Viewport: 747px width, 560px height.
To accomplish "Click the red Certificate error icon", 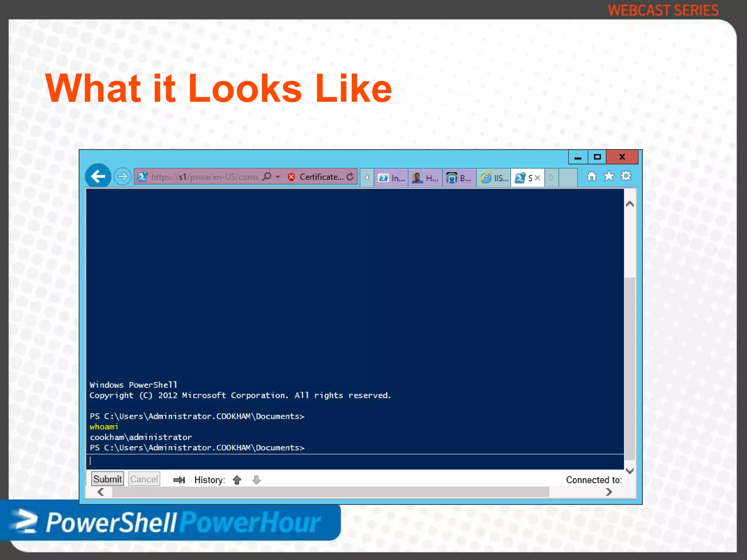I will point(291,177).
